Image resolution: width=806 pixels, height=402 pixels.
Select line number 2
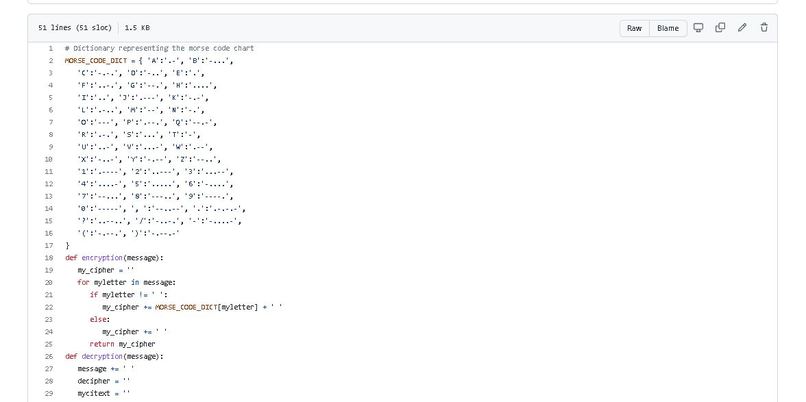coord(50,61)
